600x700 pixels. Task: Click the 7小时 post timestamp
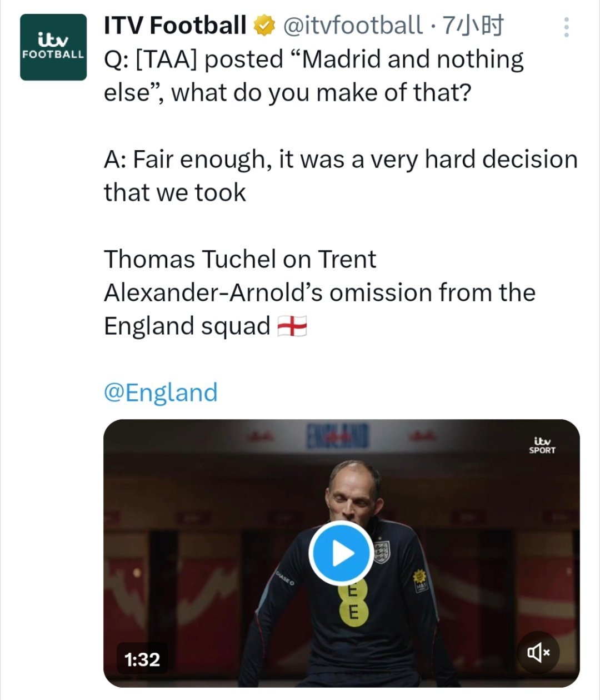(x=473, y=26)
